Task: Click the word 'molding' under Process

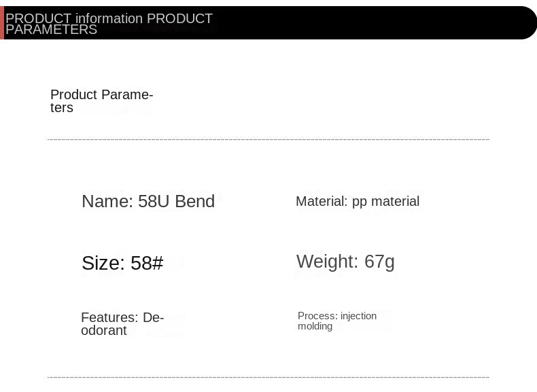Action: coord(315,326)
